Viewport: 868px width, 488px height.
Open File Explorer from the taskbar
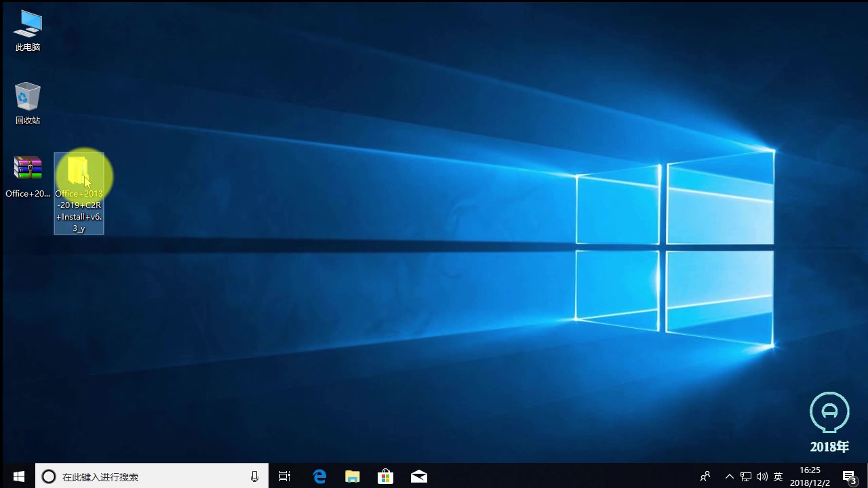click(352, 476)
